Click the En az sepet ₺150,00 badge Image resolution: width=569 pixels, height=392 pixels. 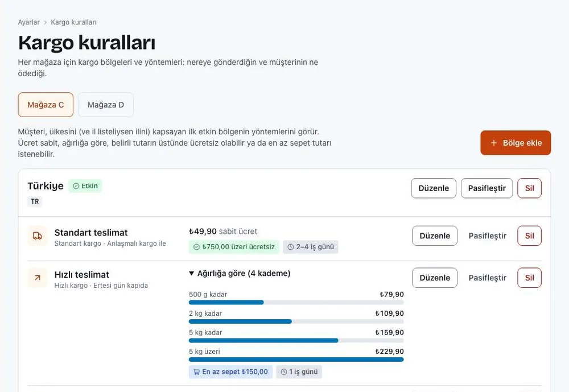[x=230, y=372]
